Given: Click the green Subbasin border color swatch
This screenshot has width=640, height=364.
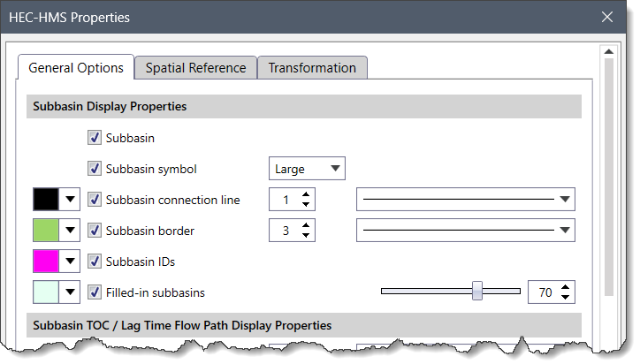Looking at the screenshot, I should click(45, 231).
